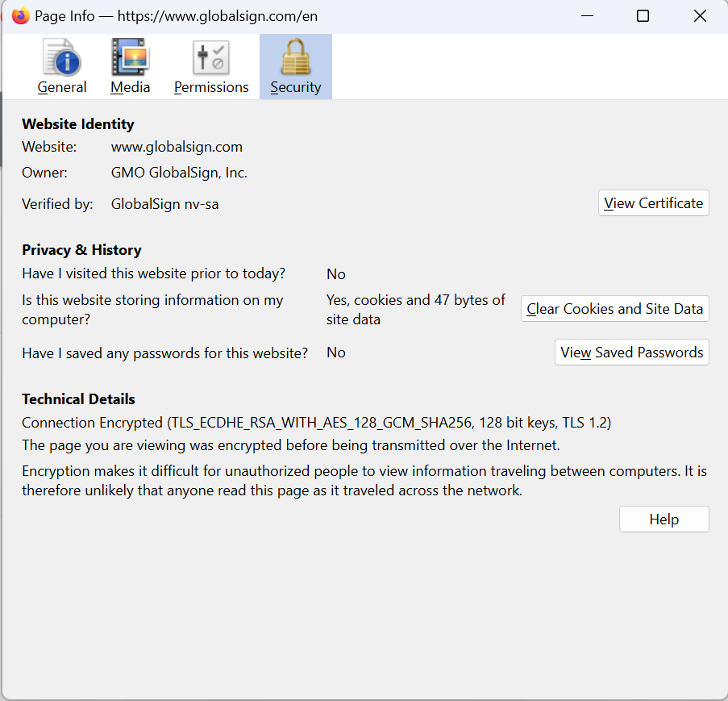This screenshot has width=728, height=701.
Task: Open View Certificate
Action: 654,203
